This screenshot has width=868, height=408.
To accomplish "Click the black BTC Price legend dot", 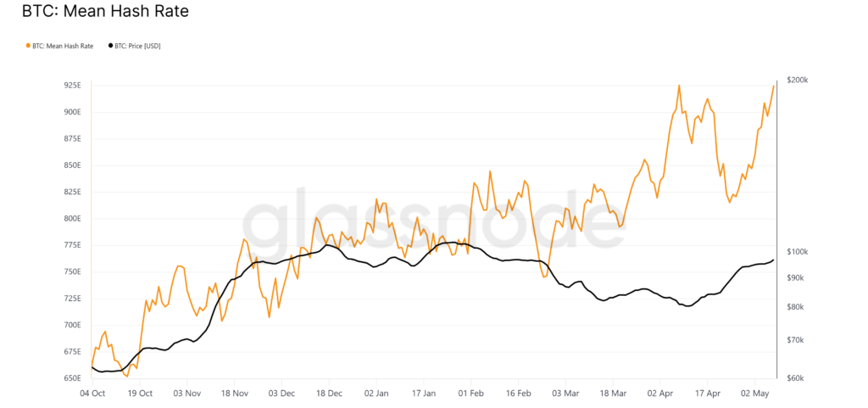I will (112, 46).
